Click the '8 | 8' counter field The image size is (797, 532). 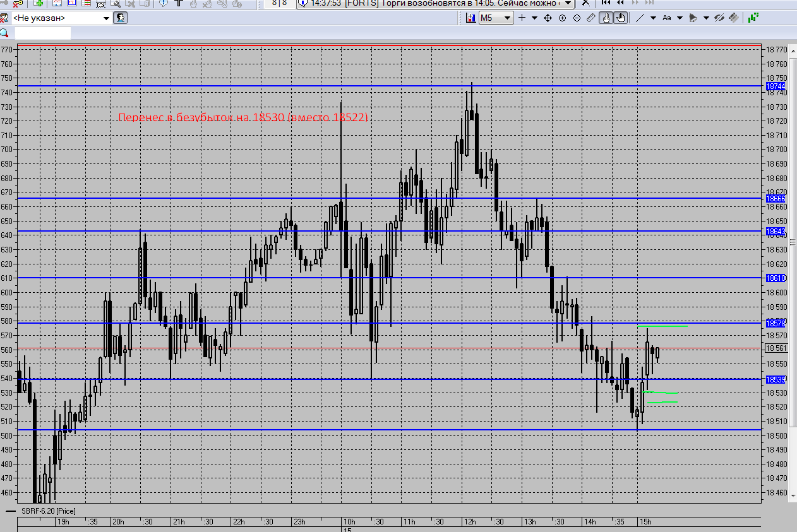(x=279, y=3)
